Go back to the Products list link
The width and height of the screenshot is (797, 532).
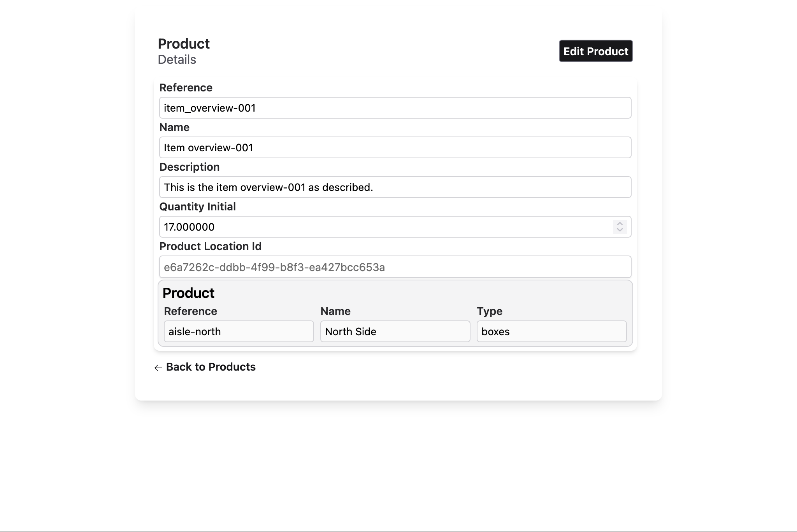(x=211, y=367)
